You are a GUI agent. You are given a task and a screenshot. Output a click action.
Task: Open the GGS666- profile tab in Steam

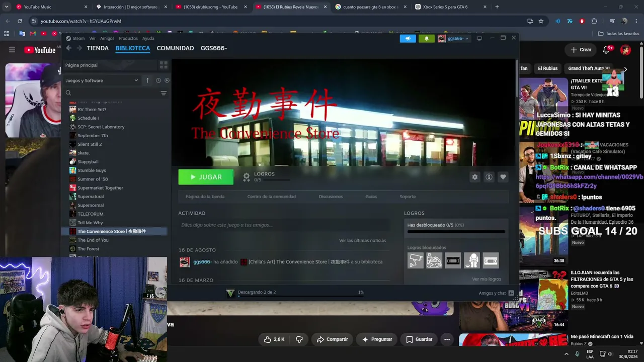(x=214, y=48)
